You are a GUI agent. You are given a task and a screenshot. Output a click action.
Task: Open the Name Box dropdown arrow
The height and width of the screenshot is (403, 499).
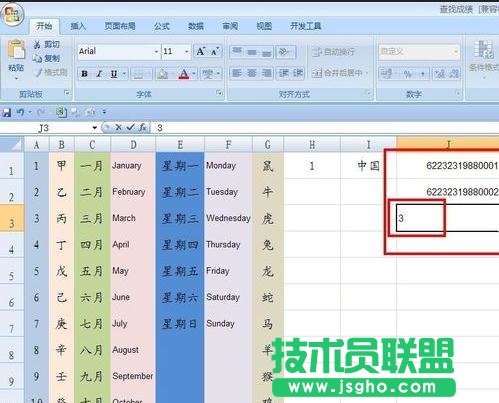[x=95, y=128]
